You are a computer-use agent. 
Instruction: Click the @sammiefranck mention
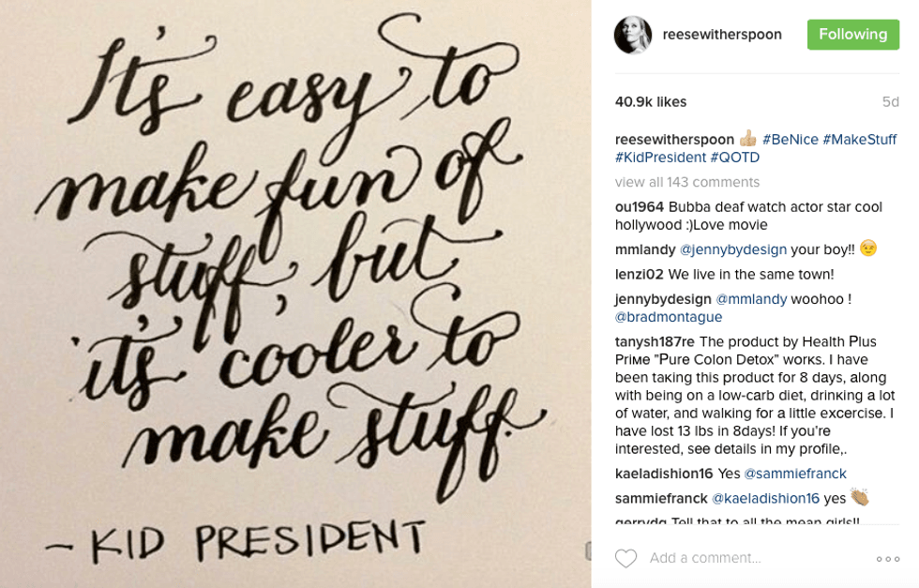point(795,474)
